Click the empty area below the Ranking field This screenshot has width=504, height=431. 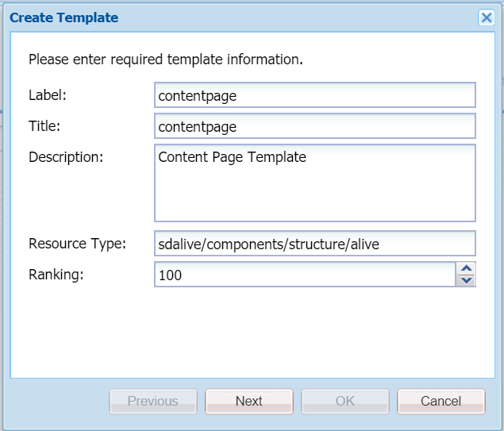[251, 333]
